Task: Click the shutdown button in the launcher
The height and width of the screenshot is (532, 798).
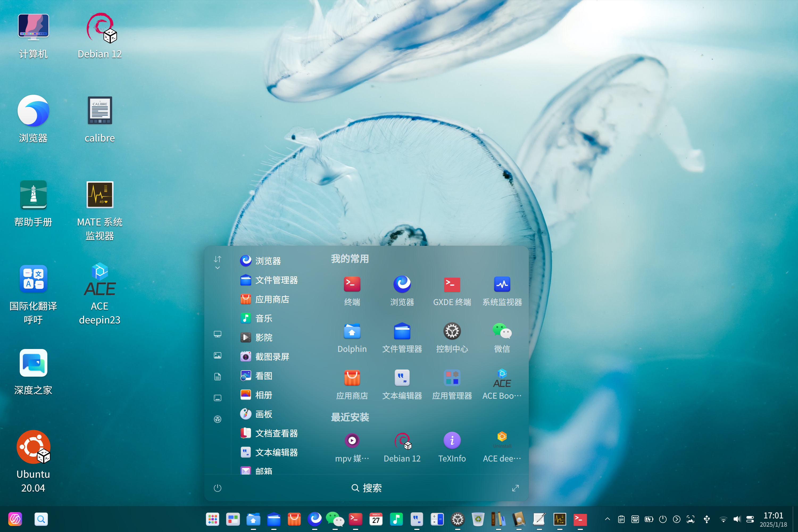Action: 218,488
